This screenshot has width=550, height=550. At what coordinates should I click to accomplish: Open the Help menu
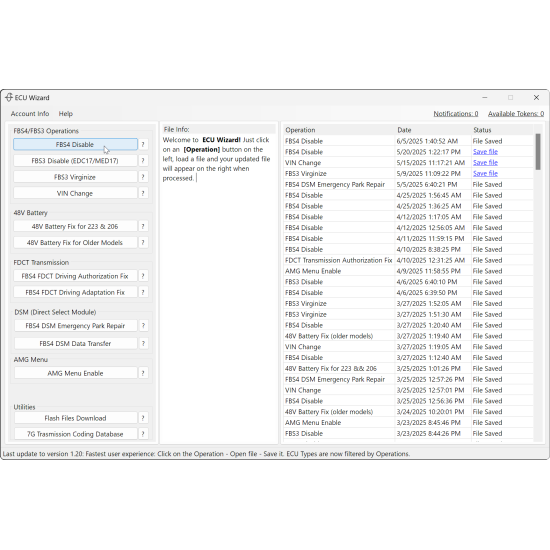[x=66, y=114]
